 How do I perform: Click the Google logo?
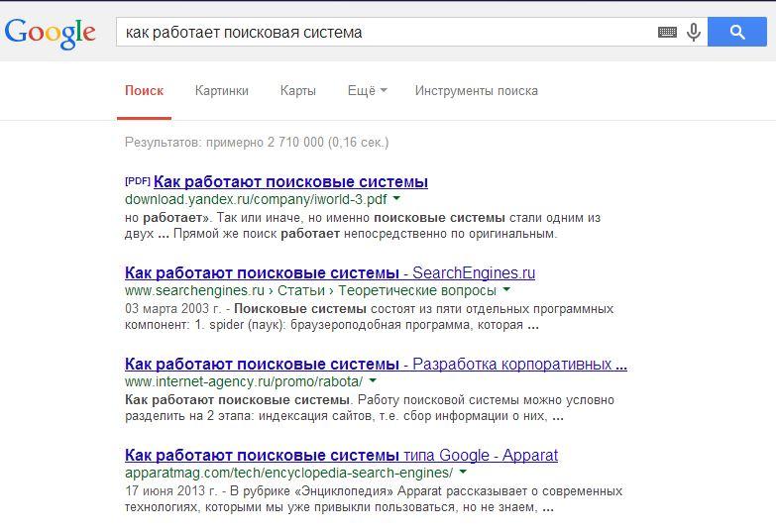point(50,33)
